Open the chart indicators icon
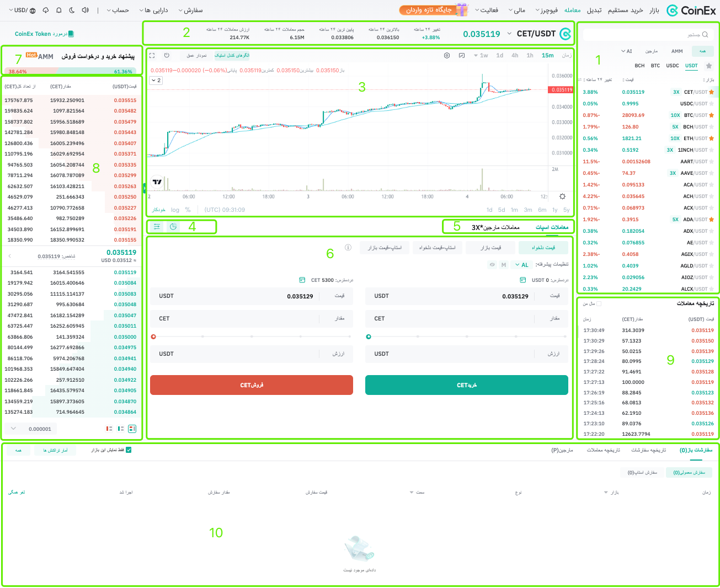 tap(461, 55)
